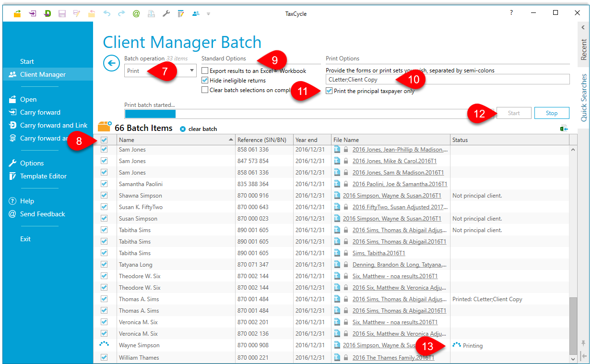592x364 pixels.
Task: Click the redo arrow in the top toolbar
Action: 121,13
